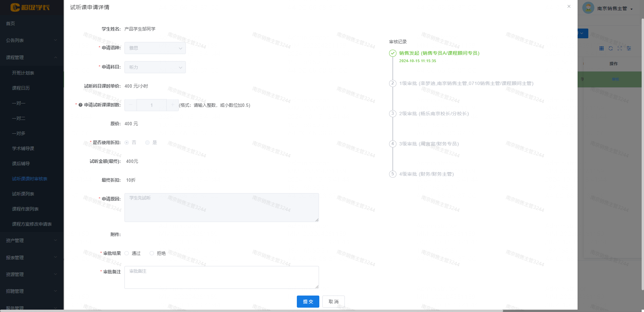Select the 拒绝 approval radio button
Viewport: 644px width, 312px height.
[x=152, y=253]
